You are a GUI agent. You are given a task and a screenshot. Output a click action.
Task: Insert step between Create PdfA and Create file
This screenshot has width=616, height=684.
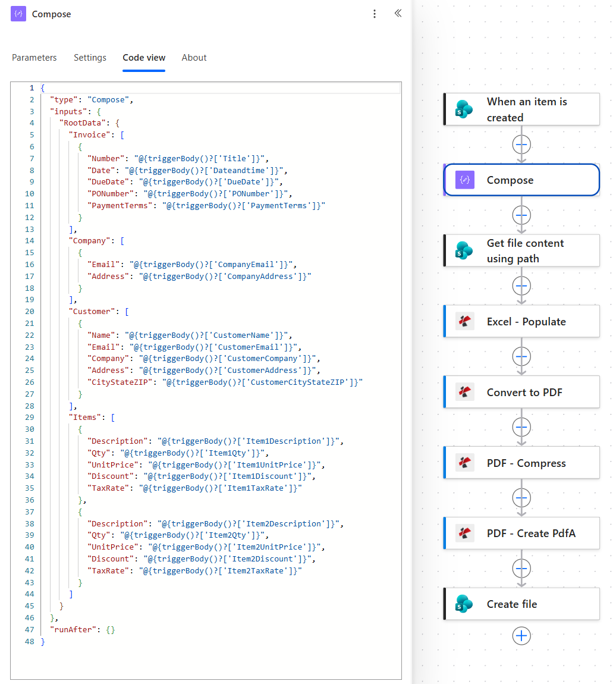click(x=521, y=569)
